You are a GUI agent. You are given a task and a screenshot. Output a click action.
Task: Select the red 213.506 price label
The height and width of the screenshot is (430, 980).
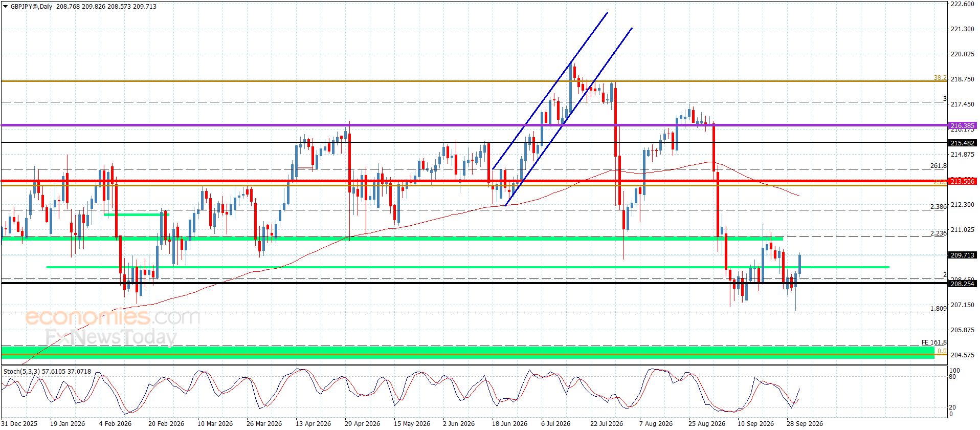[x=962, y=181]
